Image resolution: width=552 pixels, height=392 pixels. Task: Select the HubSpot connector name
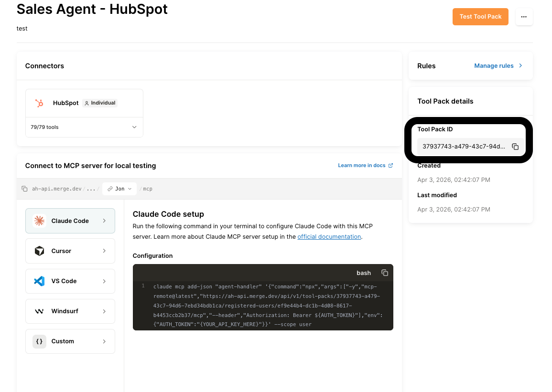coord(65,103)
